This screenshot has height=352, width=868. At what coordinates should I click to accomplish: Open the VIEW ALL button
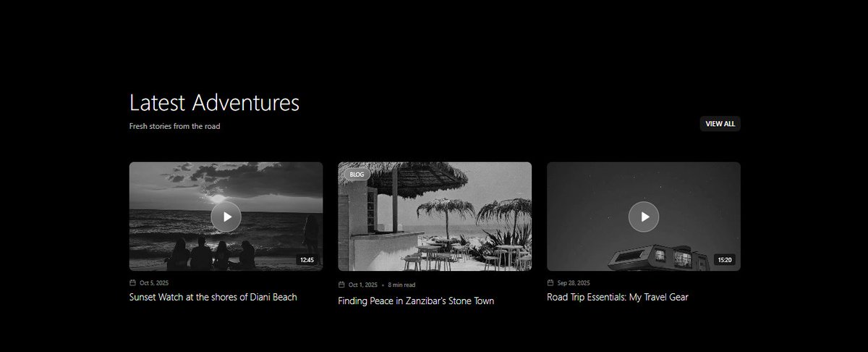click(720, 124)
